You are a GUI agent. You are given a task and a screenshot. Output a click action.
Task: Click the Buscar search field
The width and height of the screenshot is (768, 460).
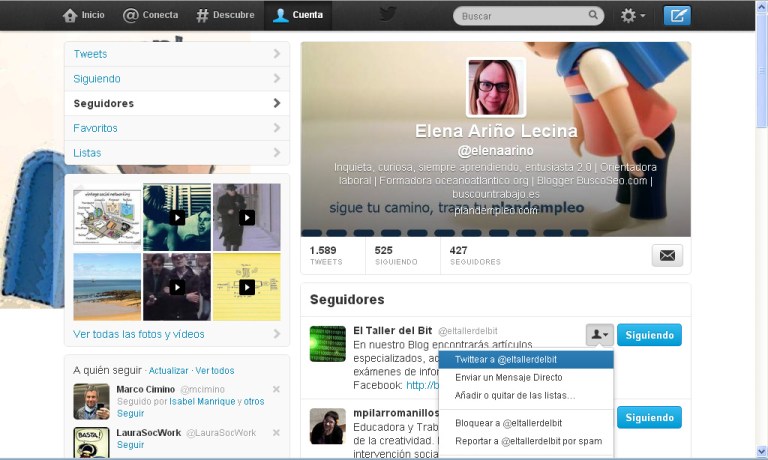[528, 16]
